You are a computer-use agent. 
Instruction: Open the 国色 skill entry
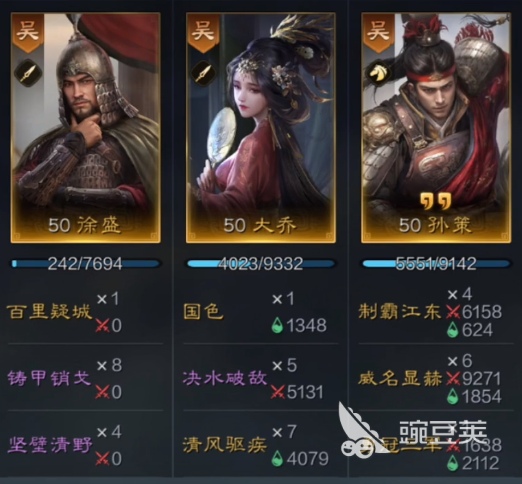[203, 312]
